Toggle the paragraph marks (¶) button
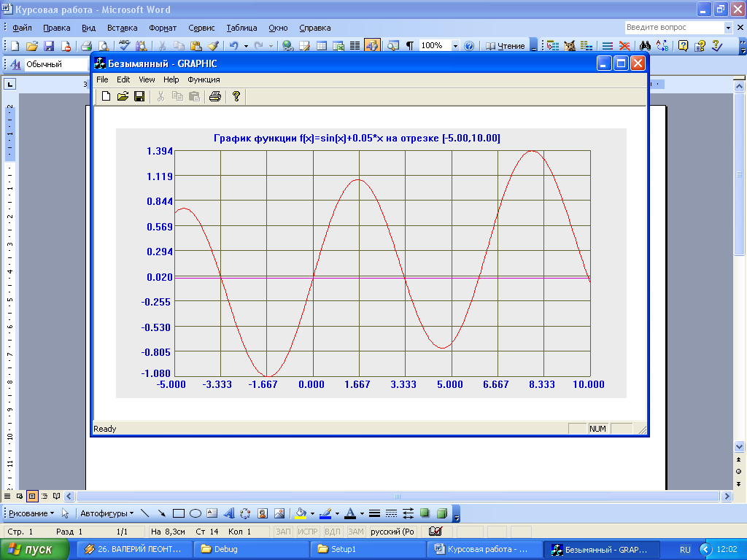Viewport: 747px width, 560px height. click(409, 45)
